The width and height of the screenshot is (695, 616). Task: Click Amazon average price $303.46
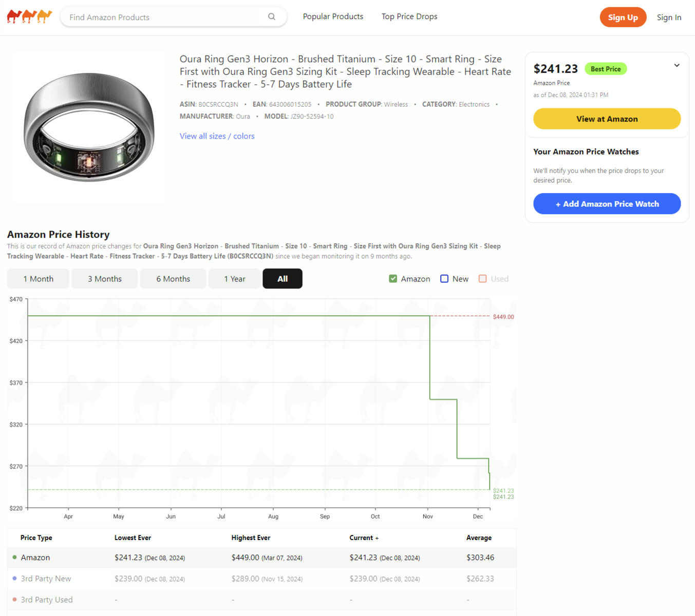coord(480,557)
